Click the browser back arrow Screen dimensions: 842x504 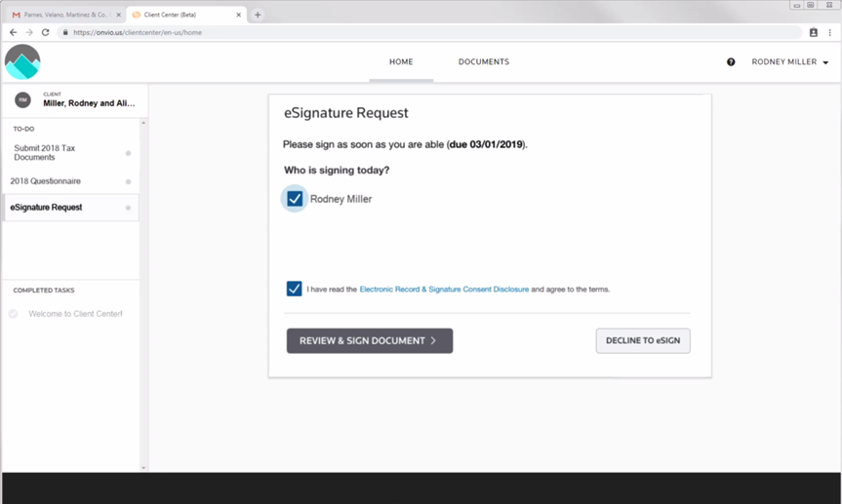click(13, 32)
